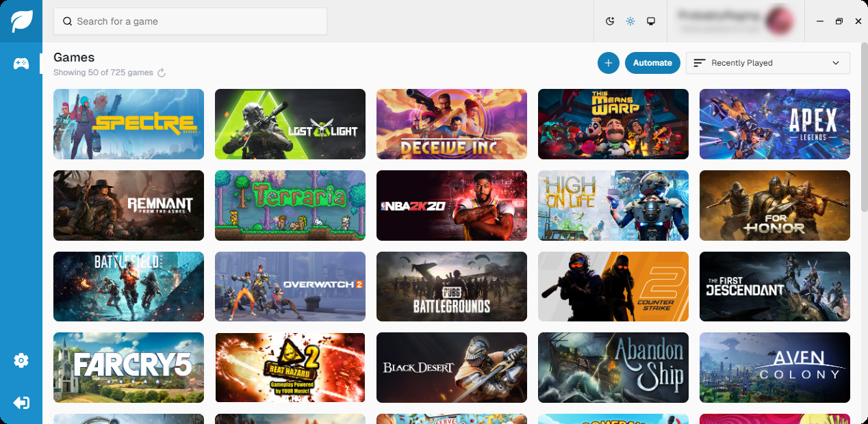Image resolution: width=868 pixels, height=424 pixels.
Task: Open the Spectre game card
Action: click(129, 124)
